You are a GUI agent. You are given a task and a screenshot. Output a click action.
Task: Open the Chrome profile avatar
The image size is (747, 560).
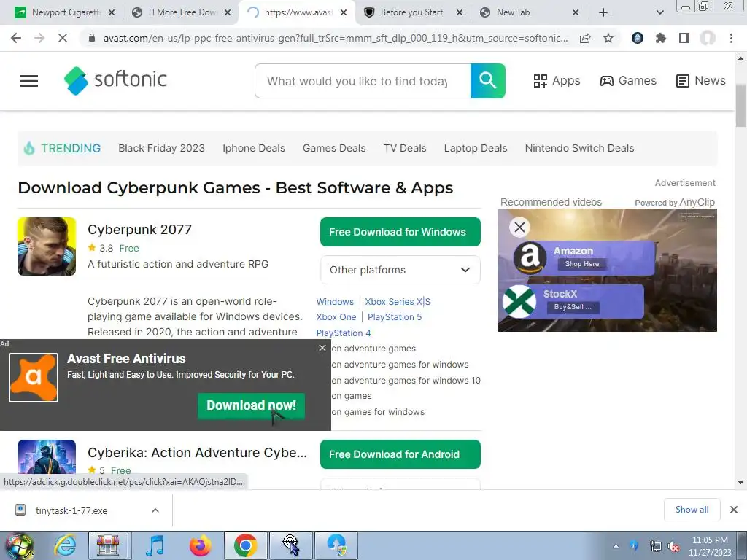[x=708, y=38]
